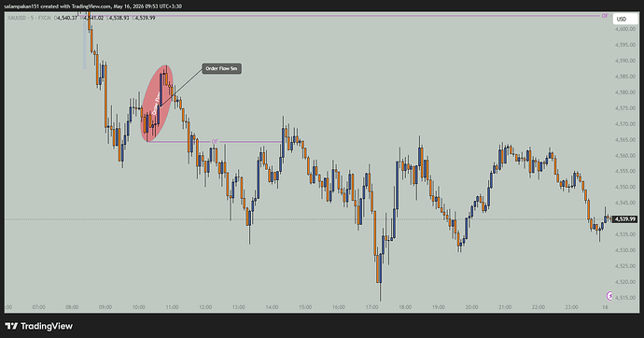644x338 pixels.
Task: Click the 4,580.00 price axis label
Action: click(625, 92)
